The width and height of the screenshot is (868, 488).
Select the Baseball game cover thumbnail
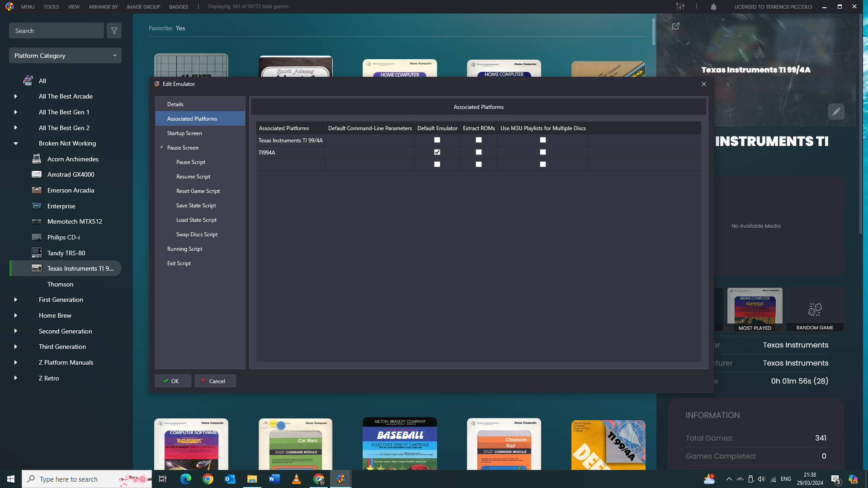tap(400, 444)
